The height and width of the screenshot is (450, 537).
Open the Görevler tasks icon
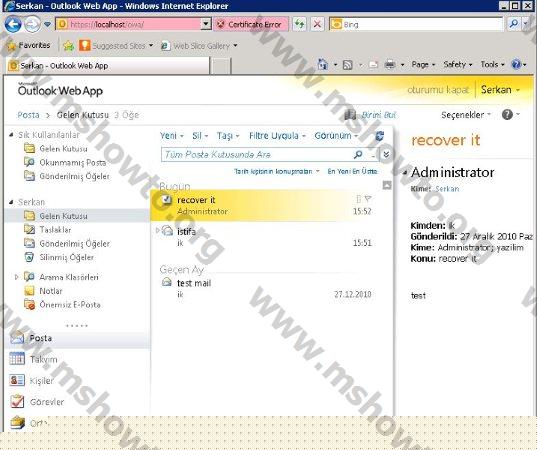pyautogui.click(x=17, y=401)
